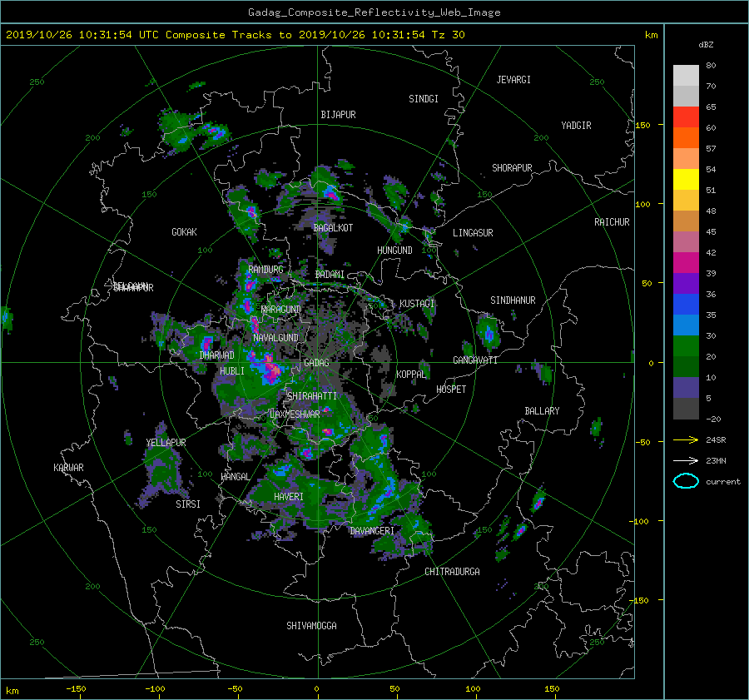
Task: Click the SIRSI city label
Action: pos(188,504)
